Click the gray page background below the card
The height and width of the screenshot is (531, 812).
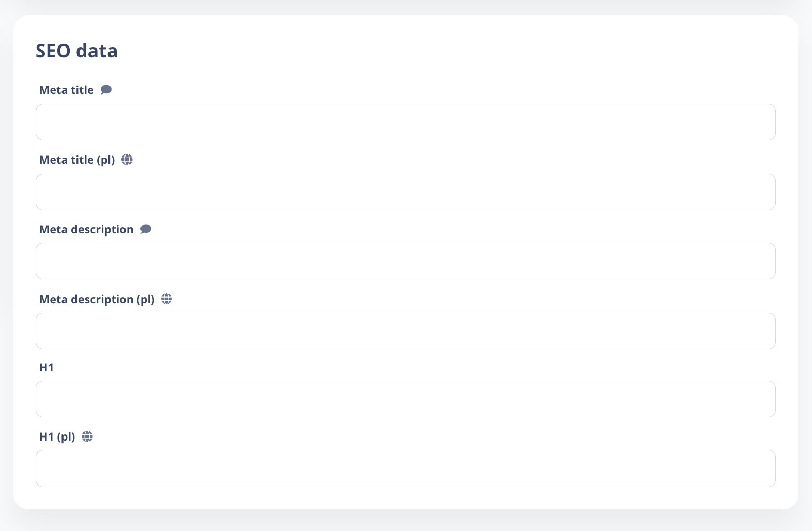pyautogui.click(x=405, y=522)
